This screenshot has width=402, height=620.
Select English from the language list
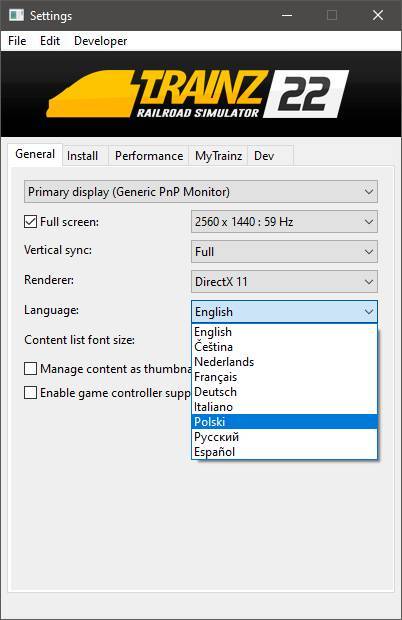(284, 332)
